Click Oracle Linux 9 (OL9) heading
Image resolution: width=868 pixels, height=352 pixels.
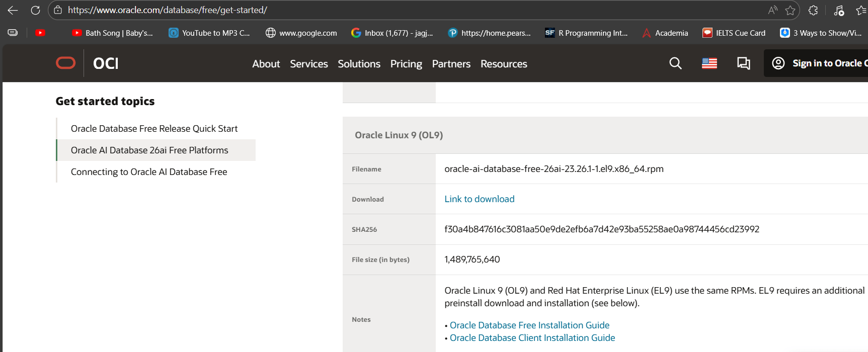click(399, 135)
